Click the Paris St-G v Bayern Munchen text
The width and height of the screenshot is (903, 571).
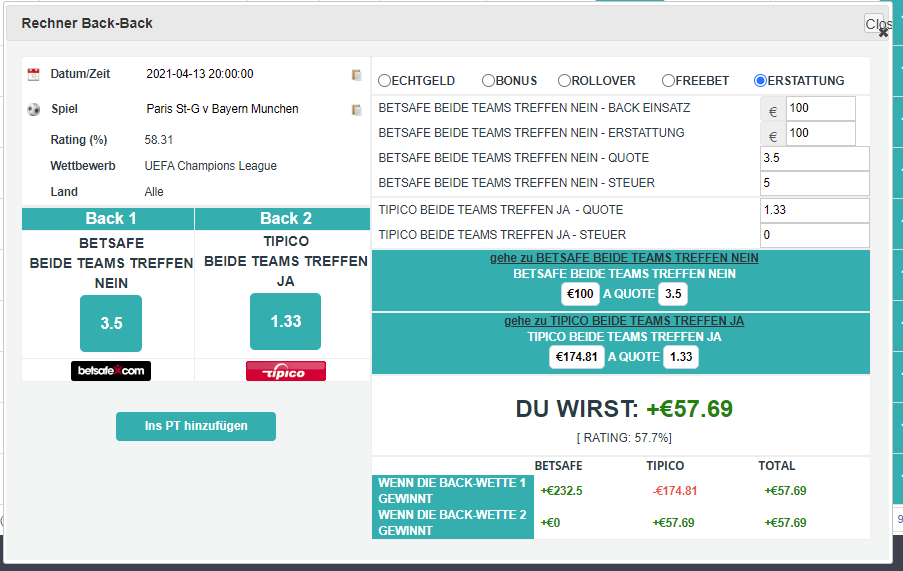click(222, 109)
